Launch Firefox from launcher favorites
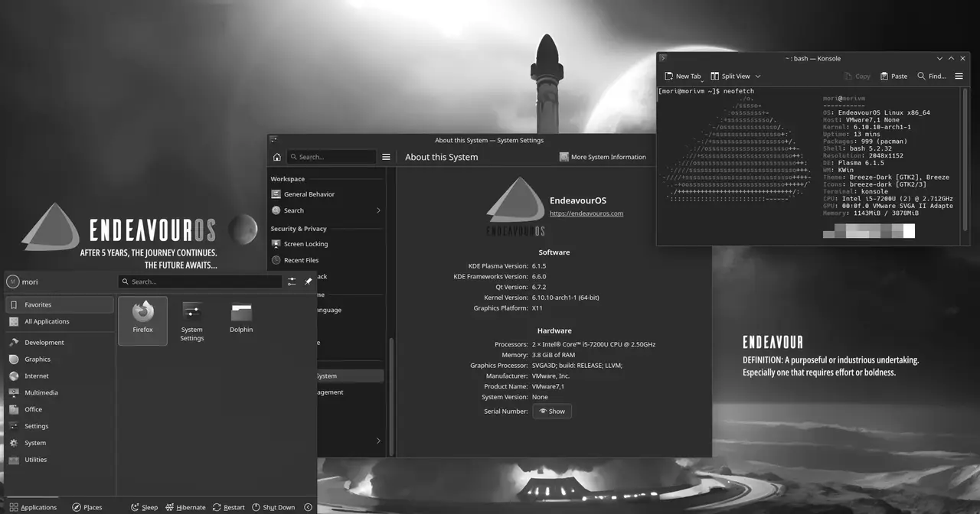Viewport: 980px width, 514px height. pos(142,320)
